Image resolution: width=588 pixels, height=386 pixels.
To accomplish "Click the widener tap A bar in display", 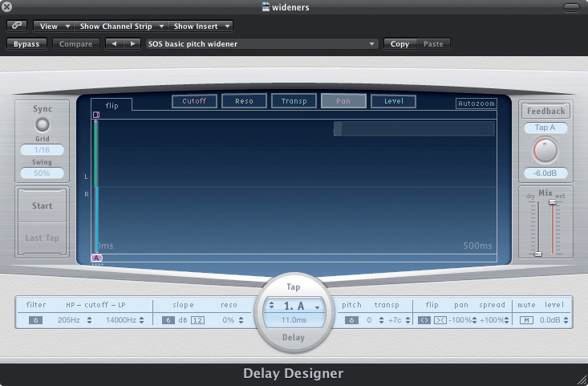I will point(96,187).
